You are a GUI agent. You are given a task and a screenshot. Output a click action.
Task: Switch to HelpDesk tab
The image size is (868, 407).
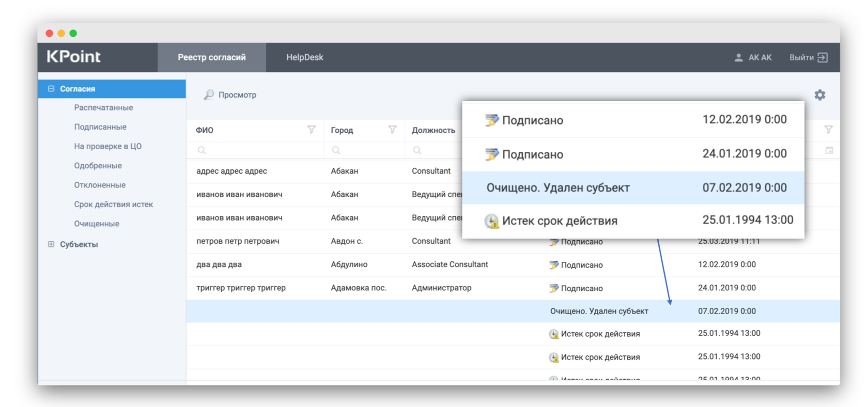click(305, 57)
